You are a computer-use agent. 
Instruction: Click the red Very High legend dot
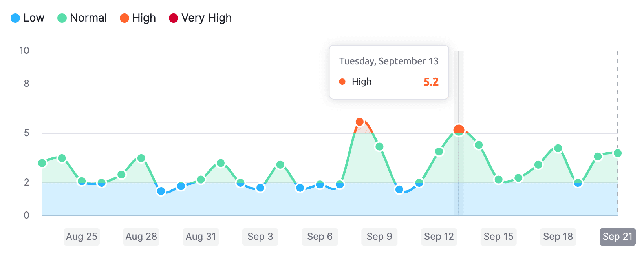coord(174,18)
